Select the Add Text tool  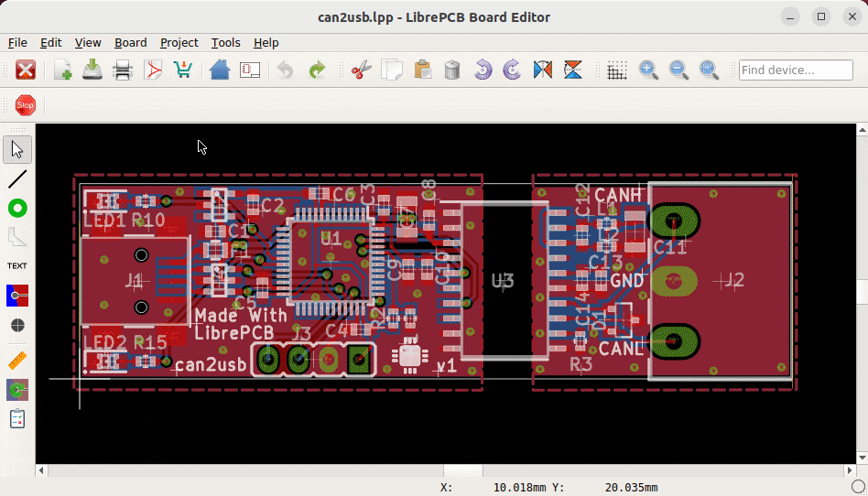(x=17, y=265)
